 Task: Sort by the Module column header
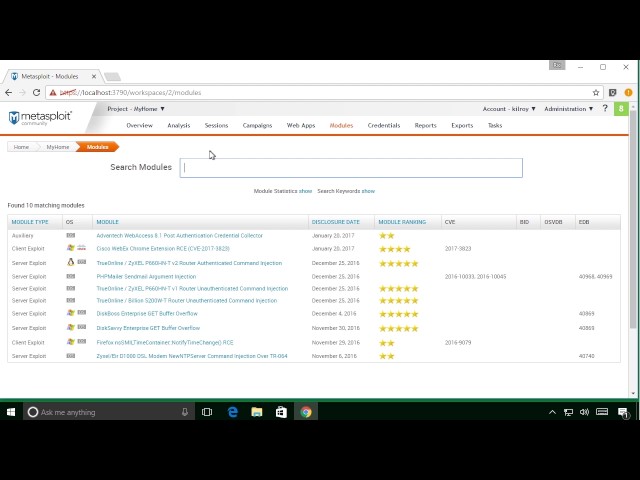(x=107, y=222)
